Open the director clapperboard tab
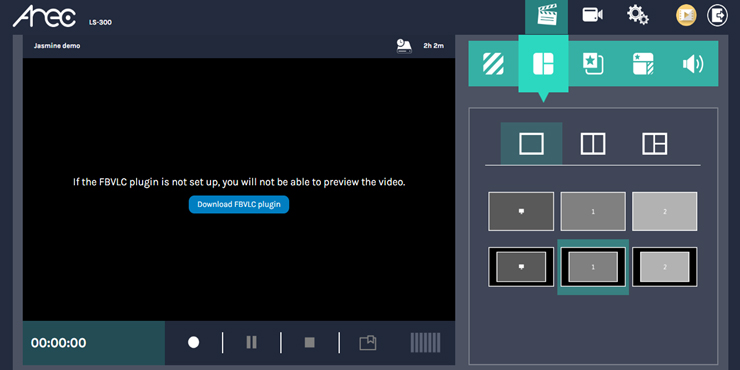 coord(547,16)
